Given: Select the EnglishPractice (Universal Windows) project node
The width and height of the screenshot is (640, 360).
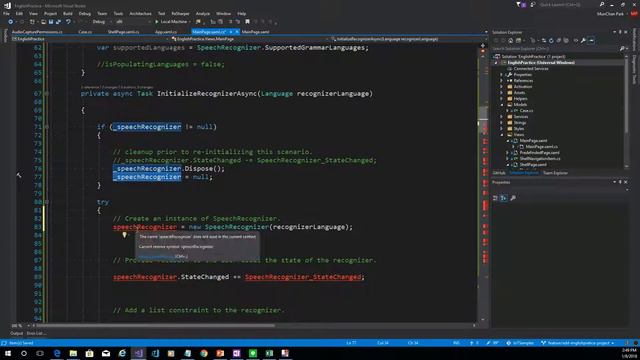Looking at the screenshot, I should pyautogui.click(x=541, y=62).
